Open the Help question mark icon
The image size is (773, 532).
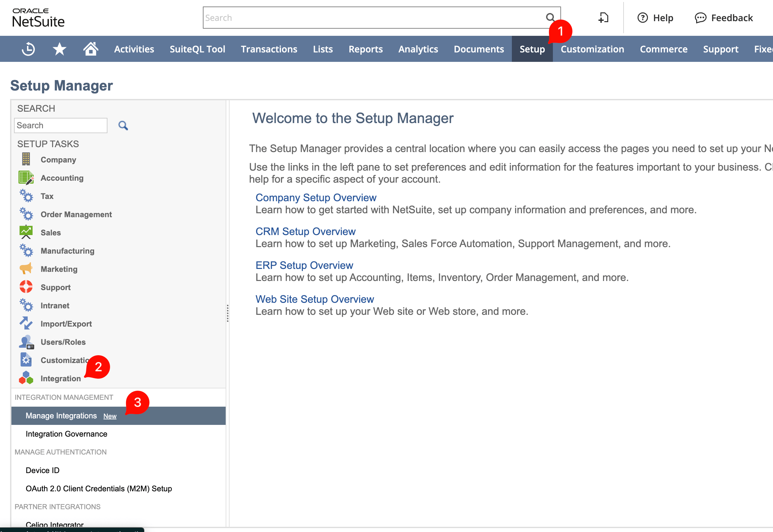coord(643,18)
